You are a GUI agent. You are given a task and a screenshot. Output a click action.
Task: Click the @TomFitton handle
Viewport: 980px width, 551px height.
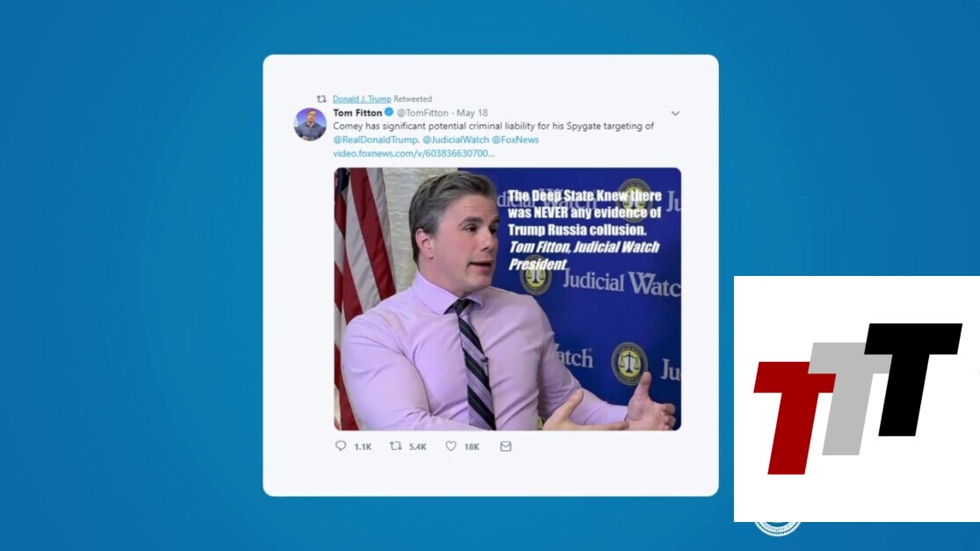423,113
